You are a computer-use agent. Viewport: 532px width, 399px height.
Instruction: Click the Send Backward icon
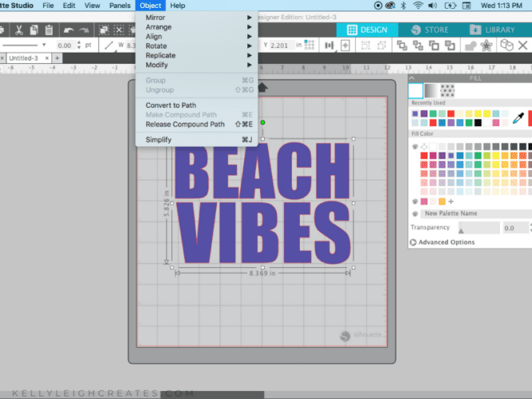434,45
